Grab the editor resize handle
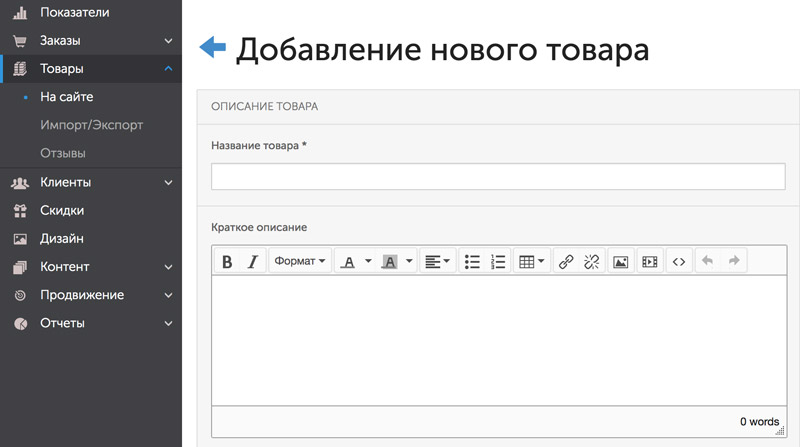The image size is (800, 447). 780,431
